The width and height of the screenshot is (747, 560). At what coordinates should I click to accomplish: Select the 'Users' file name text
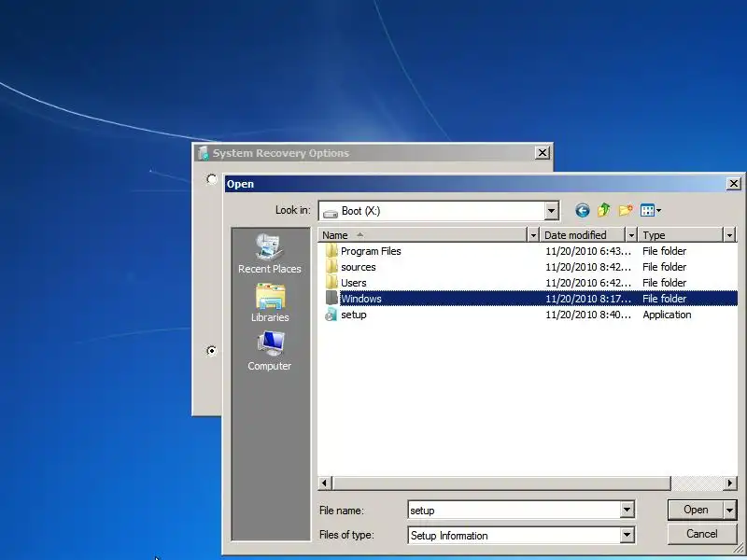point(354,283)
